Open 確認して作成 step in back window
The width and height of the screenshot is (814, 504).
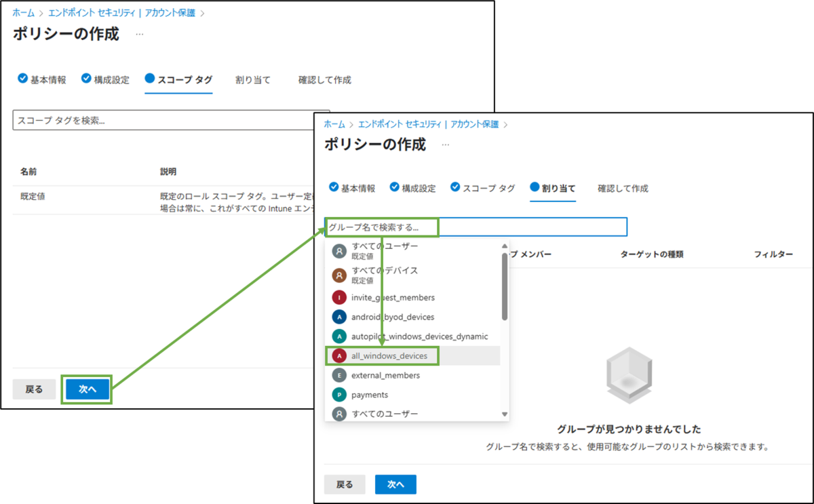point(325,80)
